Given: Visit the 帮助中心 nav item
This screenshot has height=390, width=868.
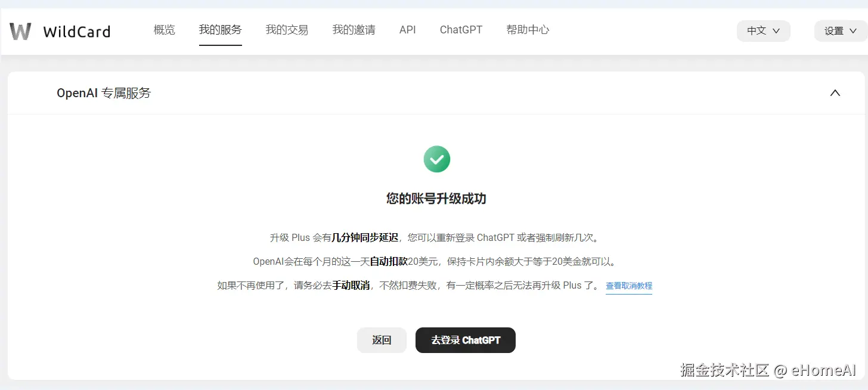Looking at the screenshot, I should (x=528, y=30).
